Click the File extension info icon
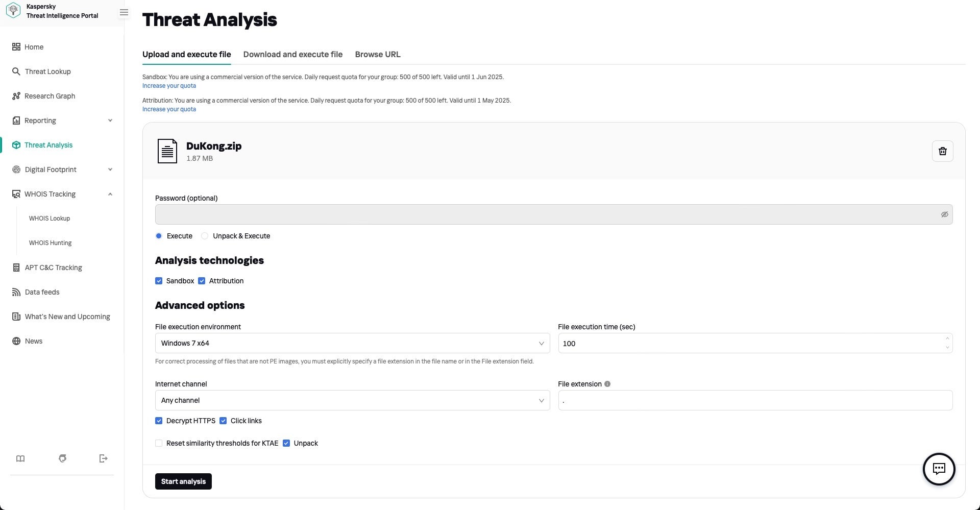This screenshot has width=980, height=510. (x=607, y=384)
